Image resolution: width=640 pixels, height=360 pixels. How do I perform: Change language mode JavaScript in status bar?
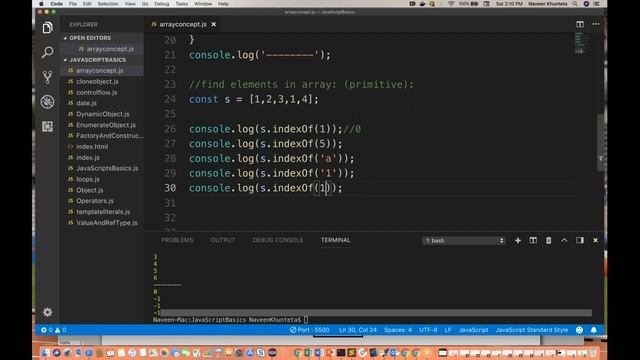point(473,330)
